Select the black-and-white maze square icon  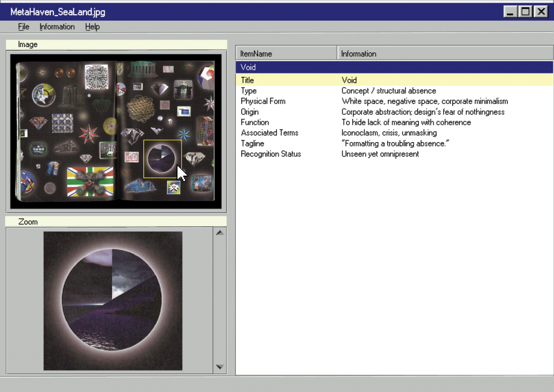tap(97, 76)
